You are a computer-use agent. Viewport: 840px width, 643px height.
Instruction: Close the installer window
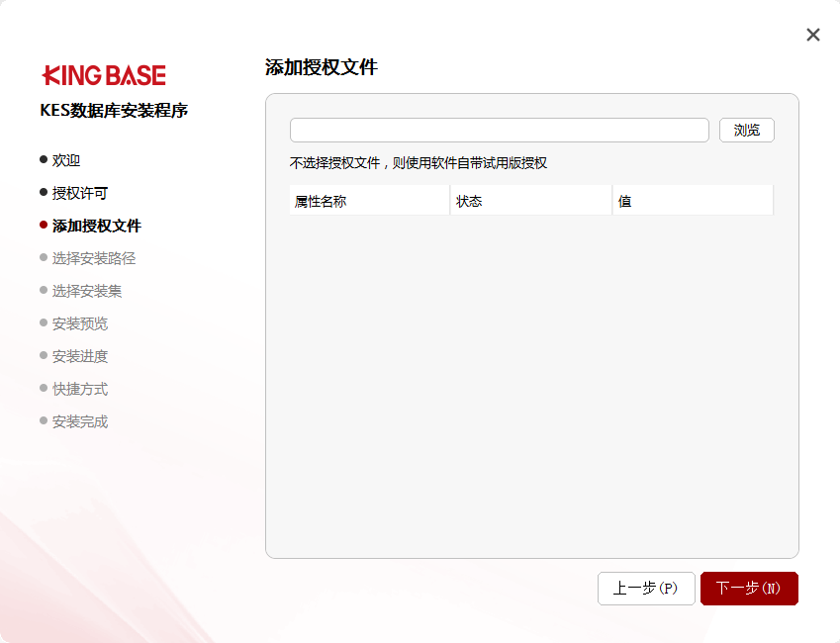(x=812, y=35)
